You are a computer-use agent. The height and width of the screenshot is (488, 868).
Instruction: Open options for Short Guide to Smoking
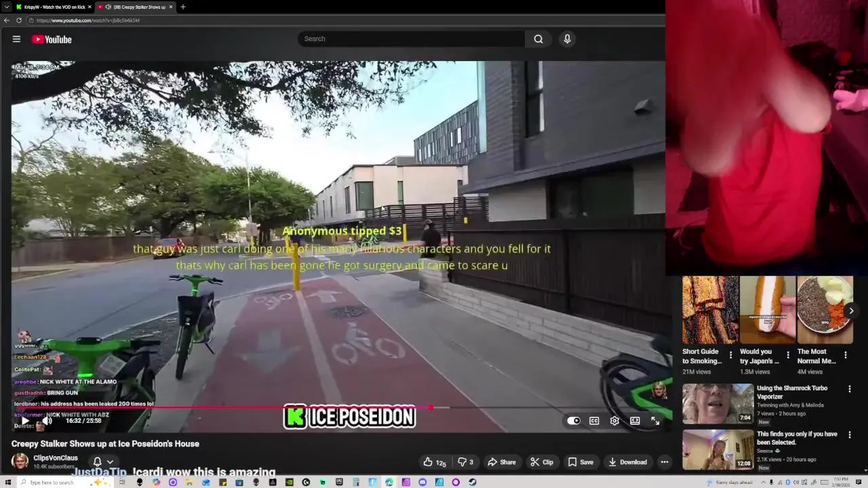tap(730, 355)
